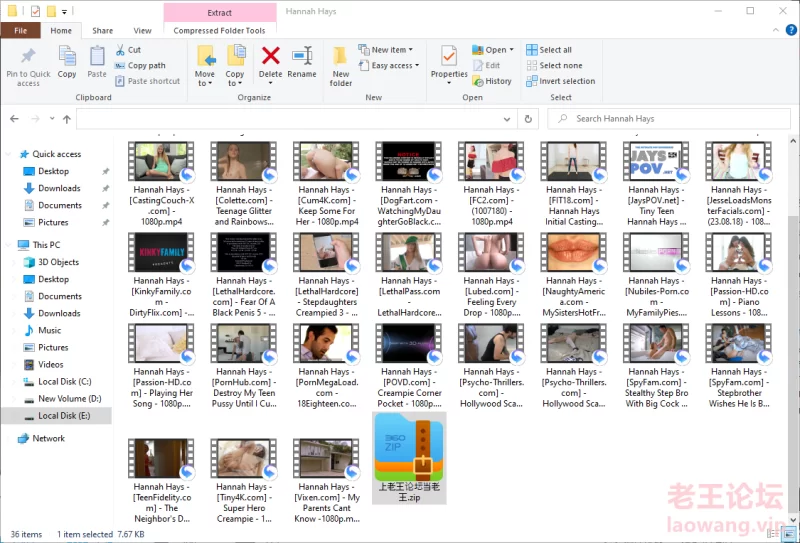Click the Rename icon in the Organize group

click(x=301, y=59)
